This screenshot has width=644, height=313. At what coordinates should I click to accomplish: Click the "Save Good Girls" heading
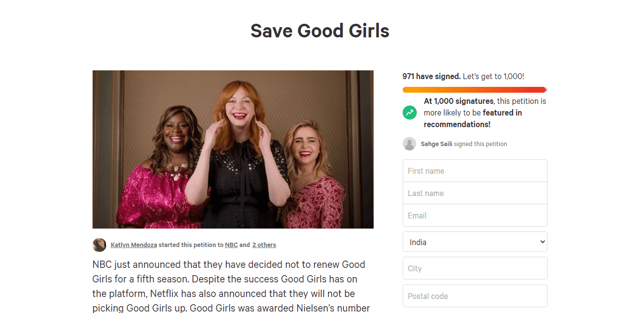click(320, 31)
